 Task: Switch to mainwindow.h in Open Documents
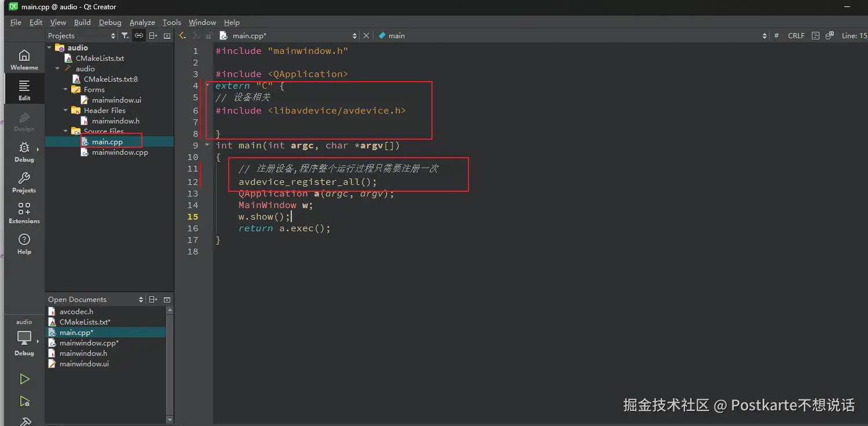pyautogui.click(x=83, y=354)
